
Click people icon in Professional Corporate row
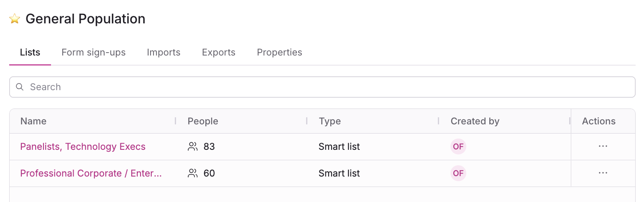pos(192,173)
